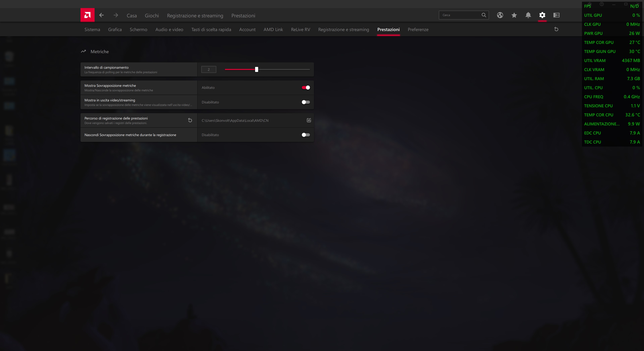Viewport: 644px width, 351px height.
Task: Open the web browser globe icon
Action: pyautogui.click(x=500, y=15)
